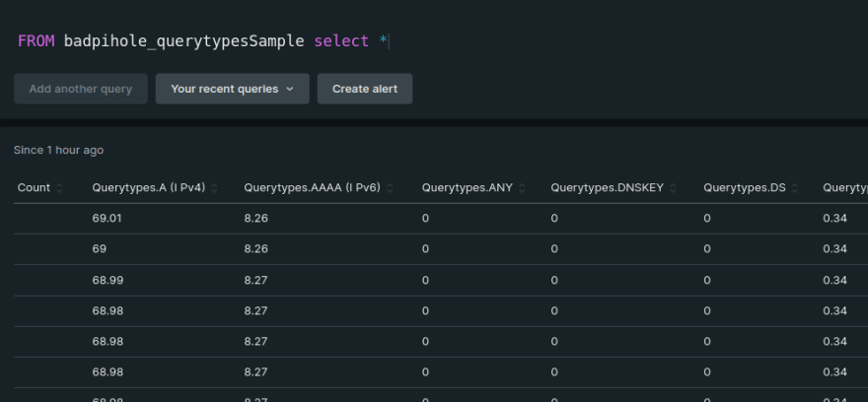Click sort icon beside Querytypes.AAAA (IPv6)

click(391, 188)
